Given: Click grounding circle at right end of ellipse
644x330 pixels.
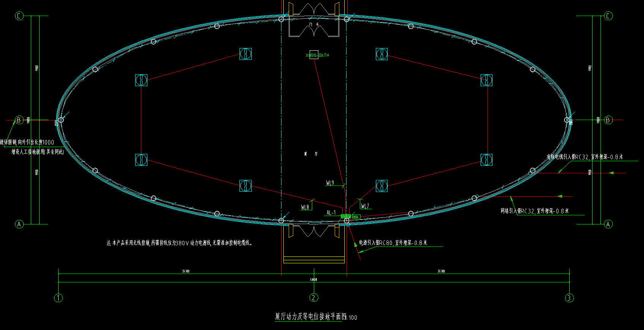Looking at the screenshot, I should [567, 120].
